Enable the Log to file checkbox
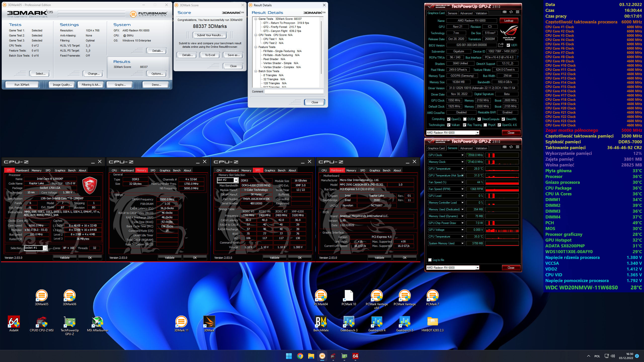The image size is (644, 362). 430,260
